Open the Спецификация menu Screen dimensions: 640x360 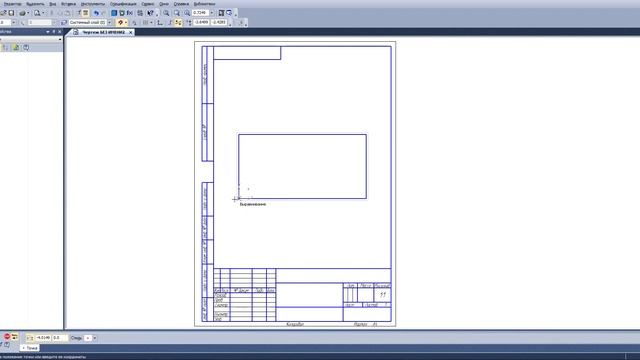[x=123, y=4]
